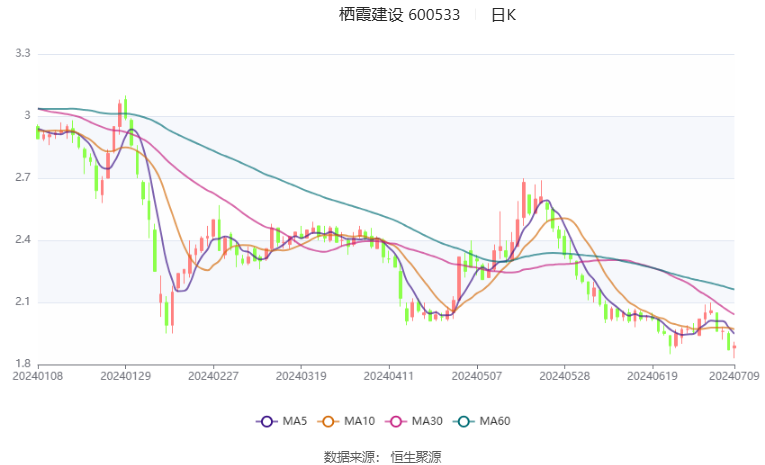Click the 3 y-axis value
The height and width of the screenshot is (465, 765).
tap(27, 116)
